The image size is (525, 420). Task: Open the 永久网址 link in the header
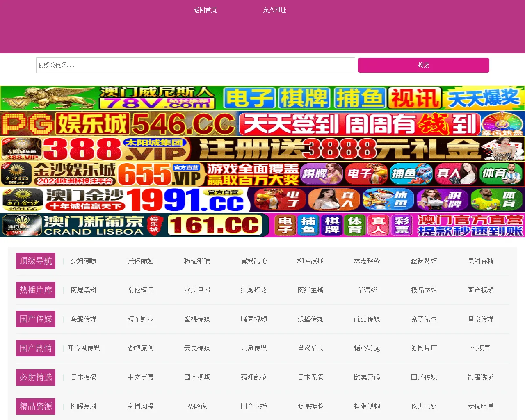[x=275, y=10]
